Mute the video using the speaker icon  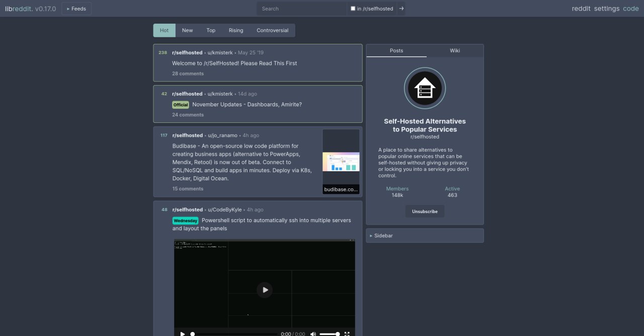(x=313, y=333)
